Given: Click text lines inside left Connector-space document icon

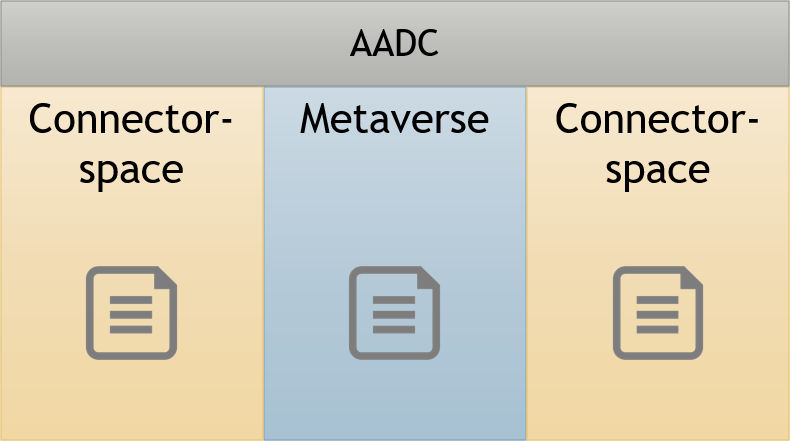Looking at the screenshot, I should (131, 315).
